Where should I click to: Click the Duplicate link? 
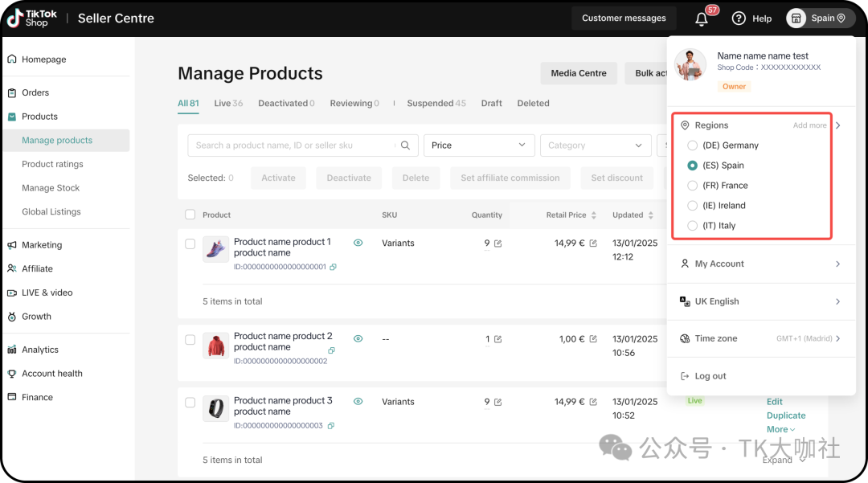tap(786, 415)
